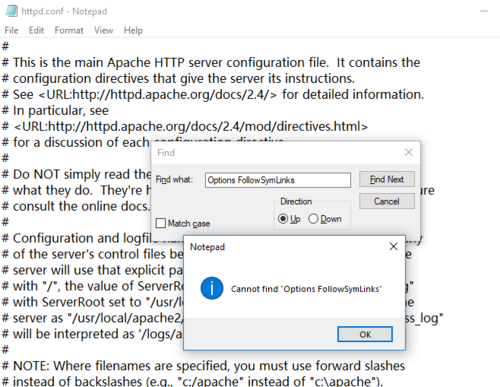Open the Help menu
The height and width of the screenshot is (387, 500).
(x=133, y=30)
